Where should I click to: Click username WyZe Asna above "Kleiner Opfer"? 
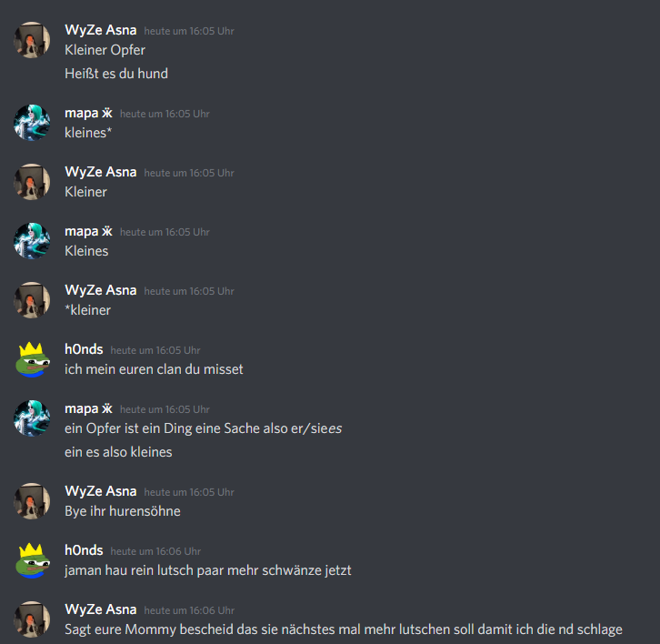(101, 30)
